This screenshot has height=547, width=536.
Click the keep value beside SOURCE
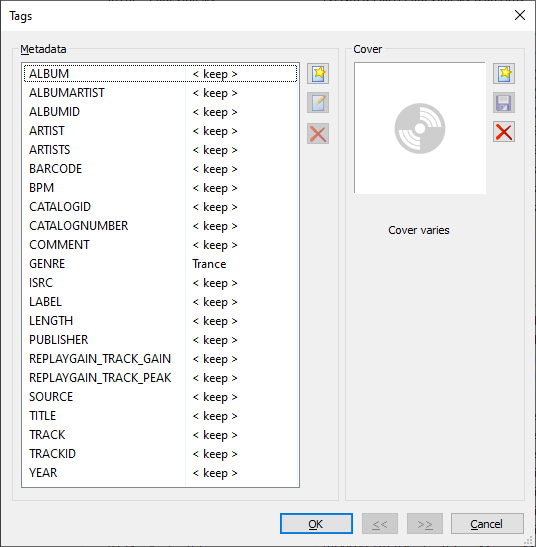(215, 397)
